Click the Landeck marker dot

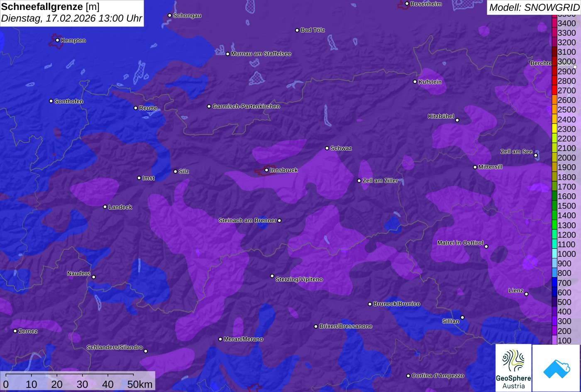(105, 207)
